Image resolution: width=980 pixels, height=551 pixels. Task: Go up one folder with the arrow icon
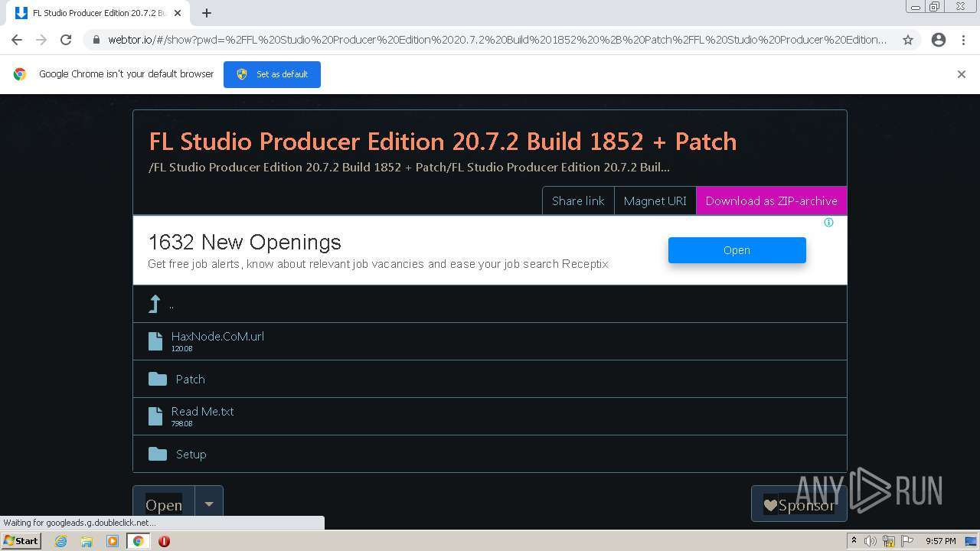point(155,304)
